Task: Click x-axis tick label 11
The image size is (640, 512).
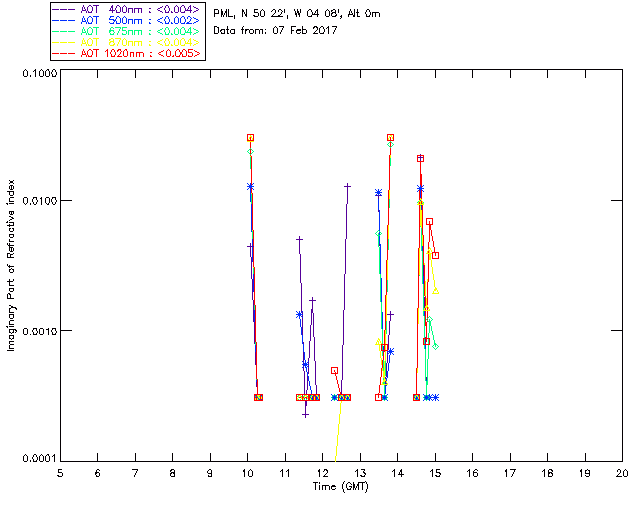Action: pos(285,473)
